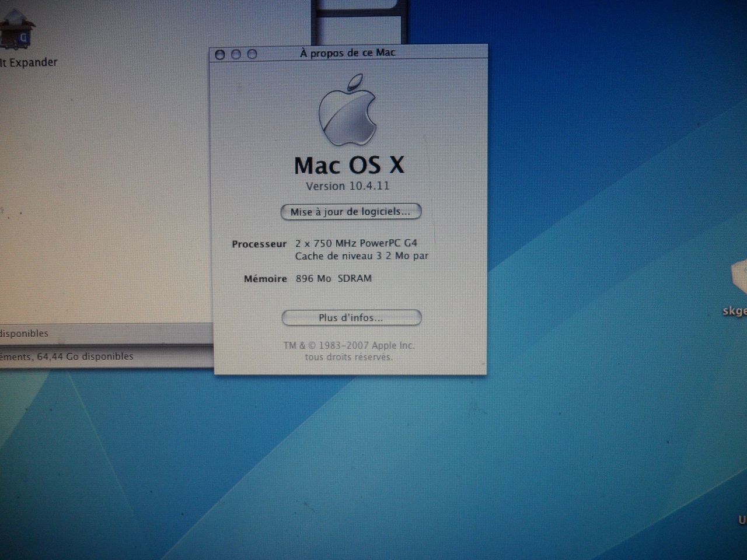Click the Version 10.4.11 text
747x560 pixels.
click(x=348, y=186)
